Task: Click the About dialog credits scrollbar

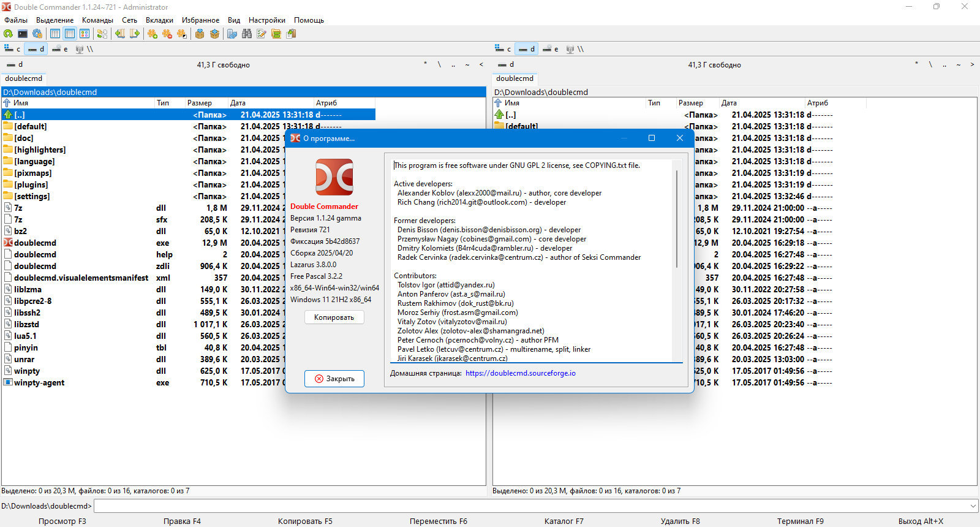Action: 677,219
